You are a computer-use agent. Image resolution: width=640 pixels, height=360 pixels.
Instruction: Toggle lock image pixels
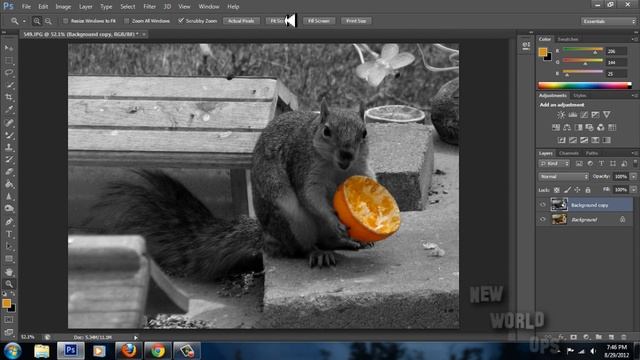(x=567, y=190)
